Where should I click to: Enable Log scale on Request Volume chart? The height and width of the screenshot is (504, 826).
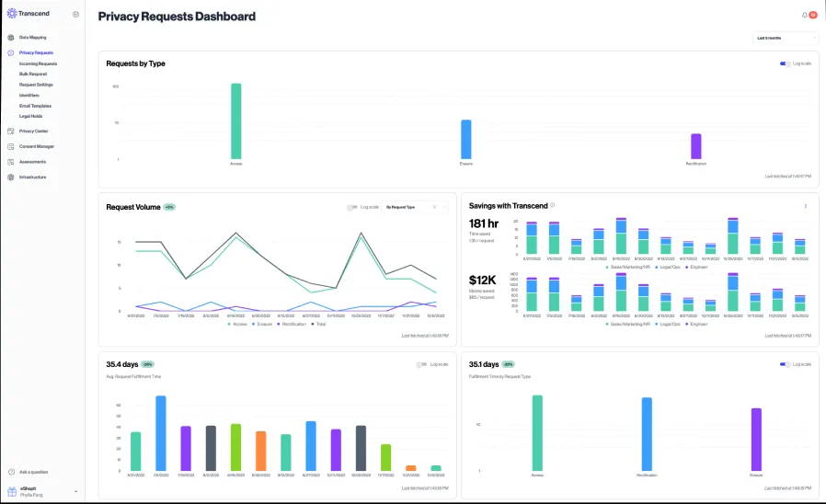point(352,207)
